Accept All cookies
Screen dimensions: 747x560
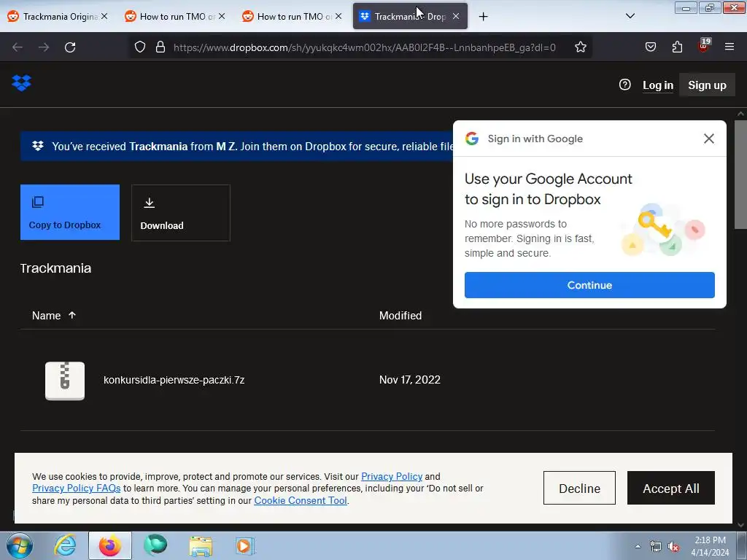pyautogui.click(x=671, y=488)
